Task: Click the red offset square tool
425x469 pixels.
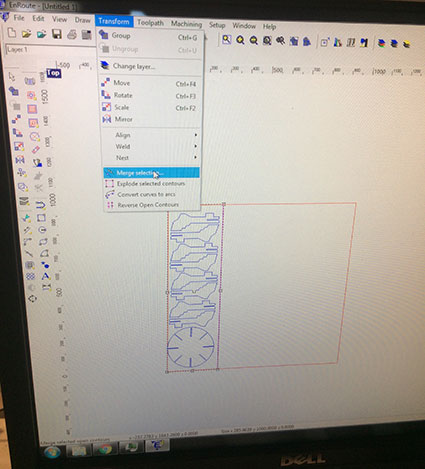Action: pyautogui.click(x=32, y=109)
